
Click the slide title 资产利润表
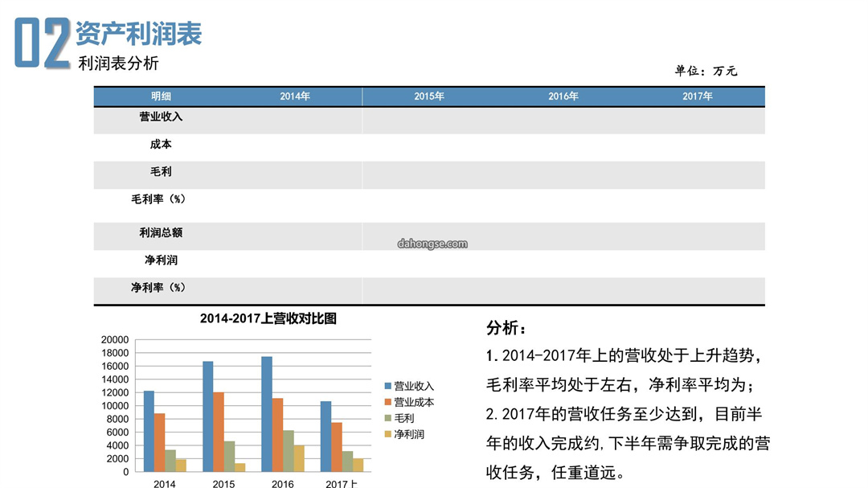pos(138,34)
